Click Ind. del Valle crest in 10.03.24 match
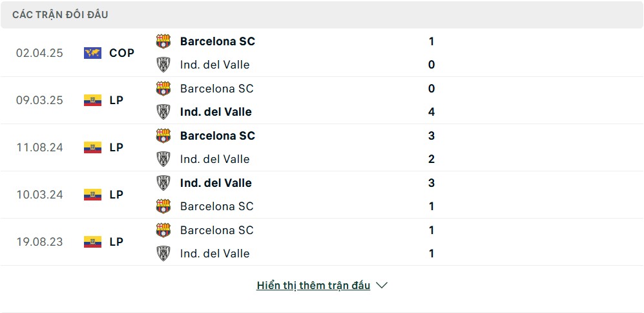This screenshot has height=313, width=644. coord(163,182)
